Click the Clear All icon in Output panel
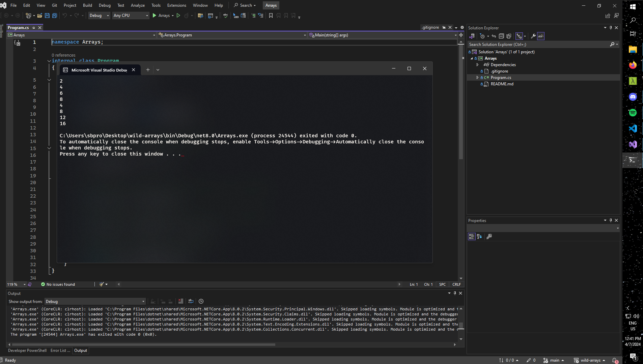Screen dimensions: 643x364 [x=181, y=301]
